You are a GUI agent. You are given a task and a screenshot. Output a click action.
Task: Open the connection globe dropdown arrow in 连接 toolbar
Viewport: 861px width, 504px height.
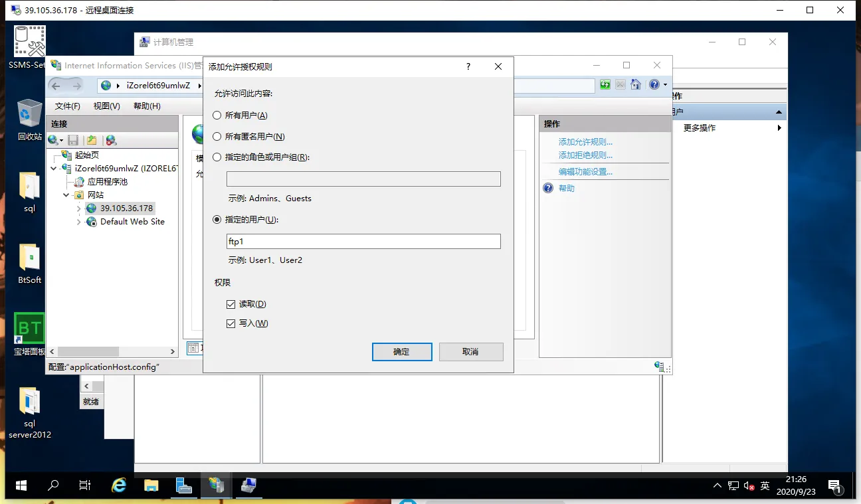(62, 141)
